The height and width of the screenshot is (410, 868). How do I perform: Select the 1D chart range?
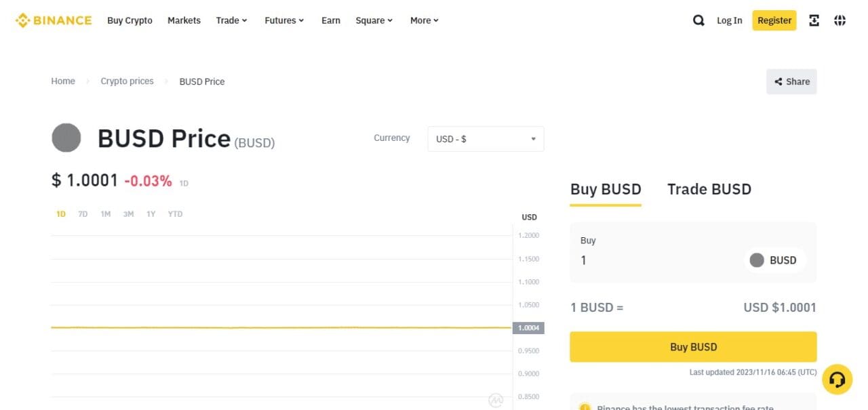pyautogui.click(x=61, y=214)
